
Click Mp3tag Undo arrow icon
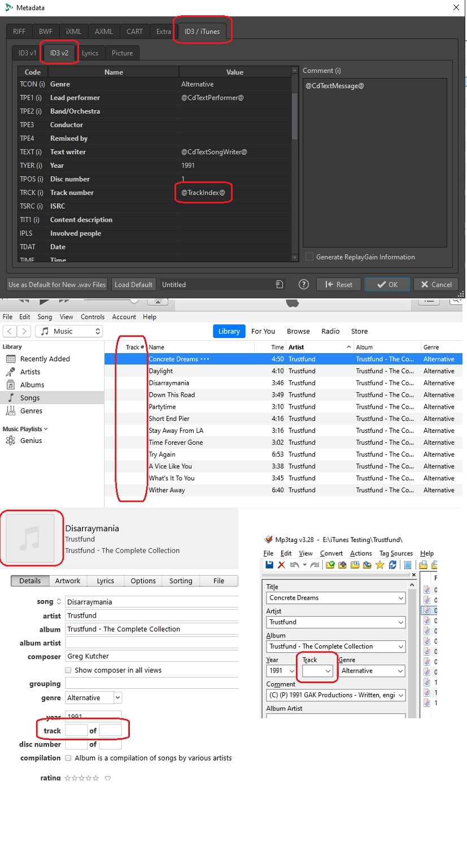[294, 565]
